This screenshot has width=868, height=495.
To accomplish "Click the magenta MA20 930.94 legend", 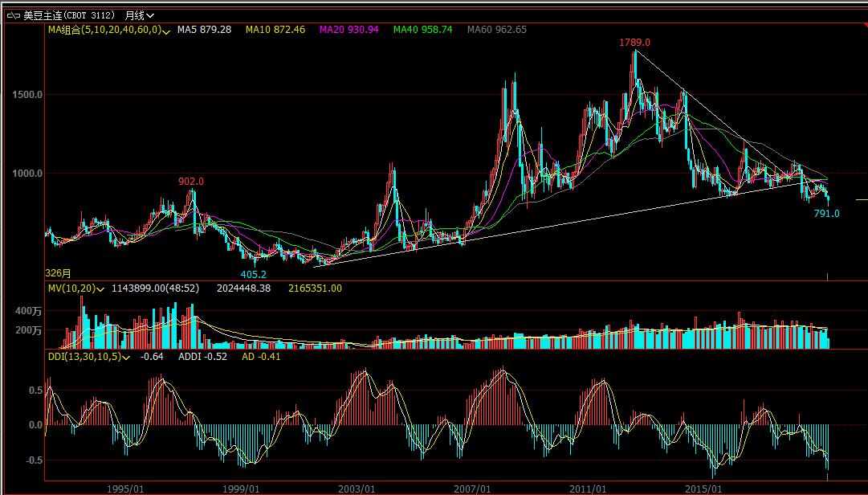I will (348, 30).
